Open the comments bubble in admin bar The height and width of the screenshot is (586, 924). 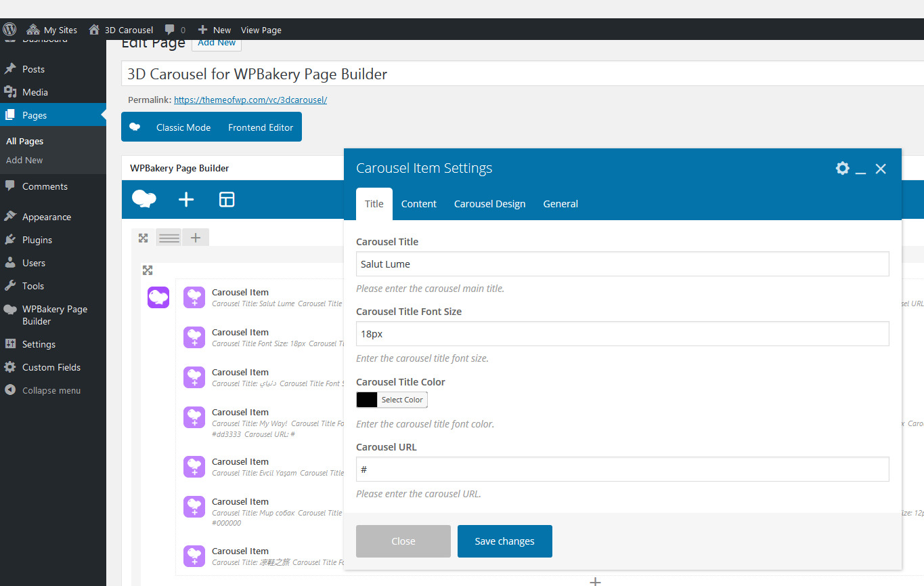tap(175, 30)
